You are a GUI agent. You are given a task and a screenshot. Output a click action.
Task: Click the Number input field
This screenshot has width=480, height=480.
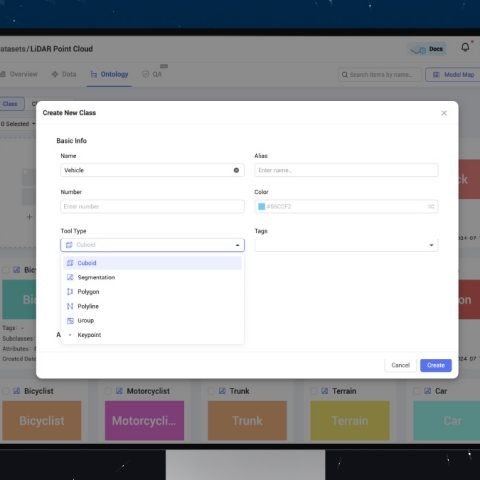[152, 206]
